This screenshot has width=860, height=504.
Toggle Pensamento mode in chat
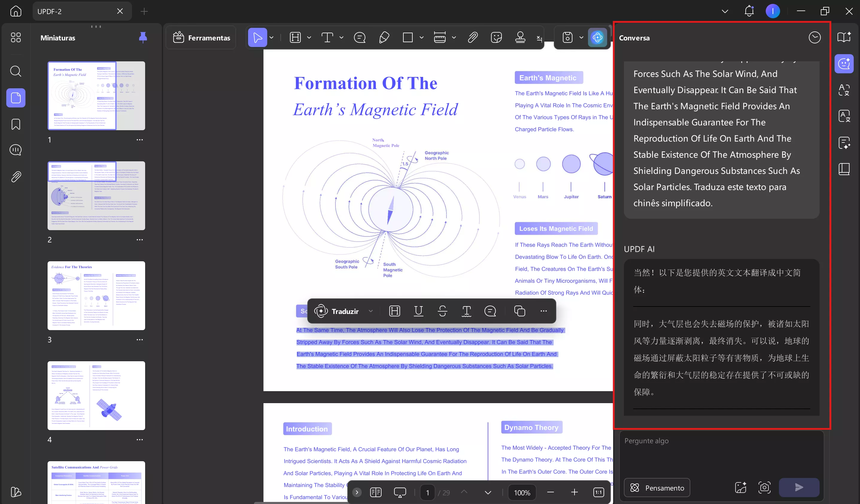pos(657,488)
